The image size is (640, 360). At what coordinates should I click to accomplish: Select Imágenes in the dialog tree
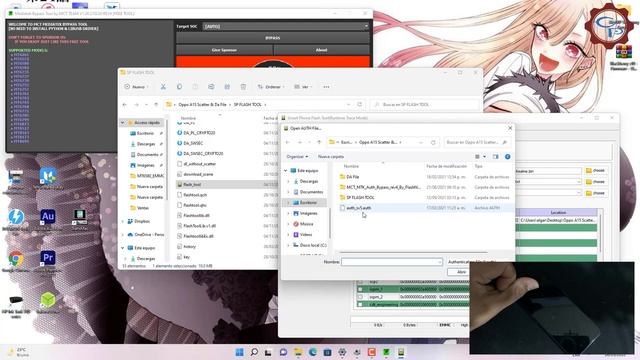click(x=308, y=213)
